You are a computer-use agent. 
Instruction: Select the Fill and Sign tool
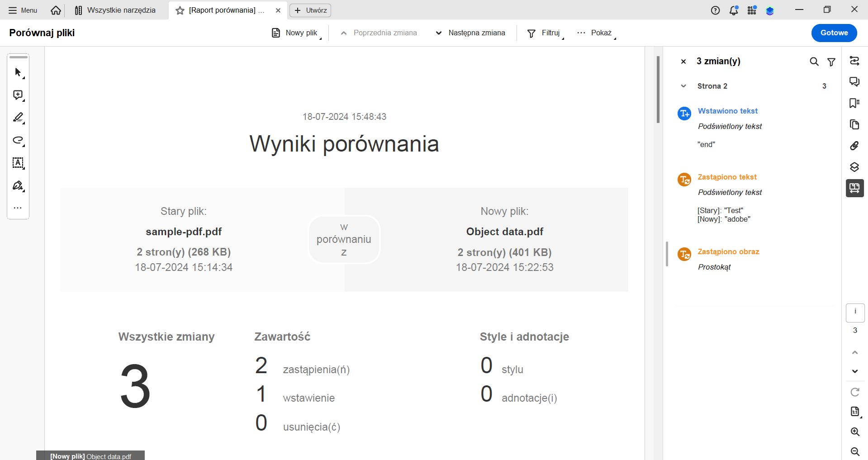click(18, 186)
